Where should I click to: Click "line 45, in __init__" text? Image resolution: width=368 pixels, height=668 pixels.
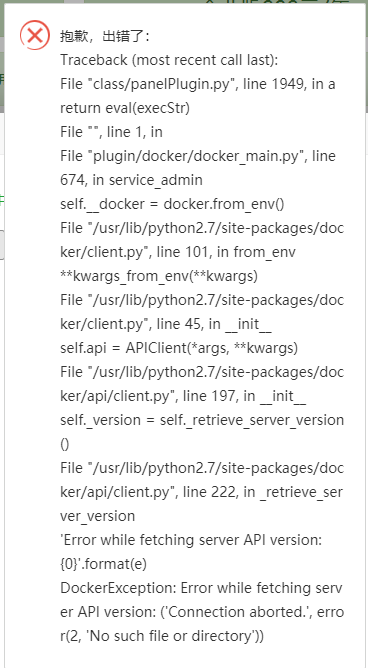[214, 324]
